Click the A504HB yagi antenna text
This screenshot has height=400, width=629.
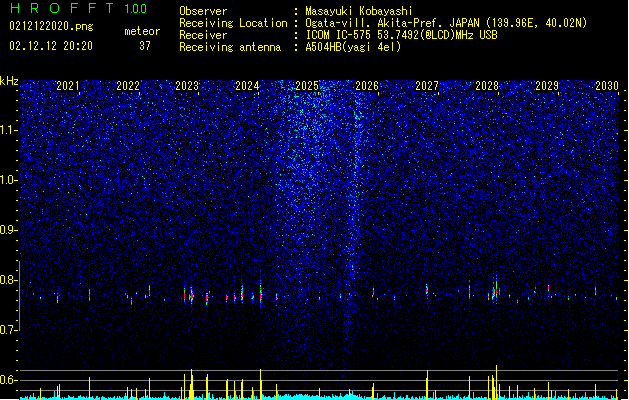coord(353,47)
